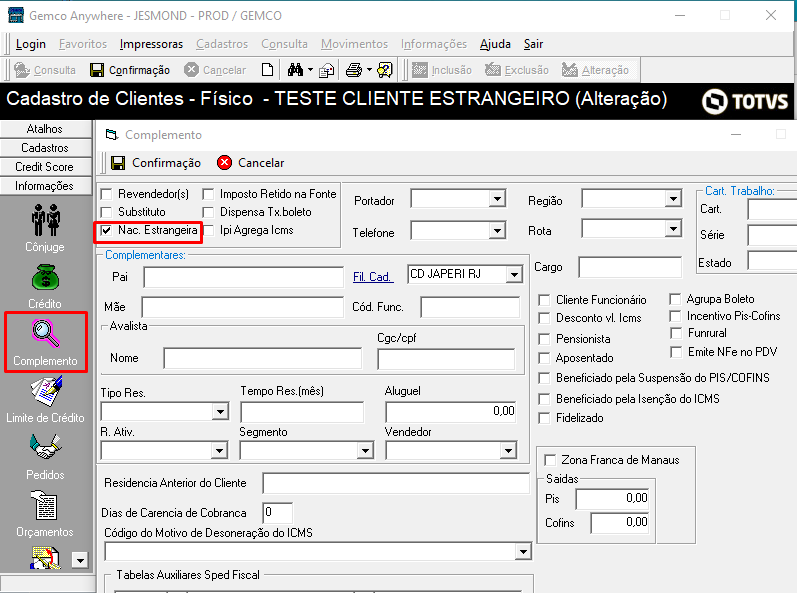This screenshot has width=797, height=593.
Task: Toggle the Revendedor(s) checkbox
Action: (106, 194)
